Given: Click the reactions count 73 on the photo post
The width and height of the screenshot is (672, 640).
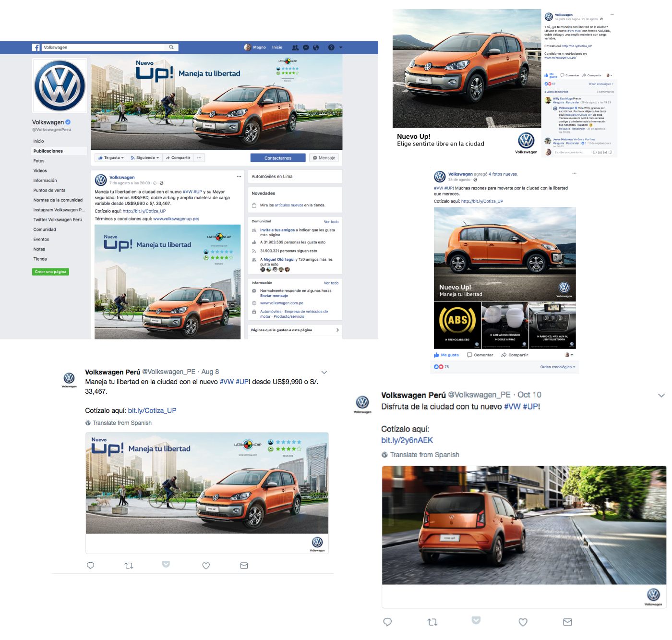Looking at the screenshot, I should click(446, 367).
